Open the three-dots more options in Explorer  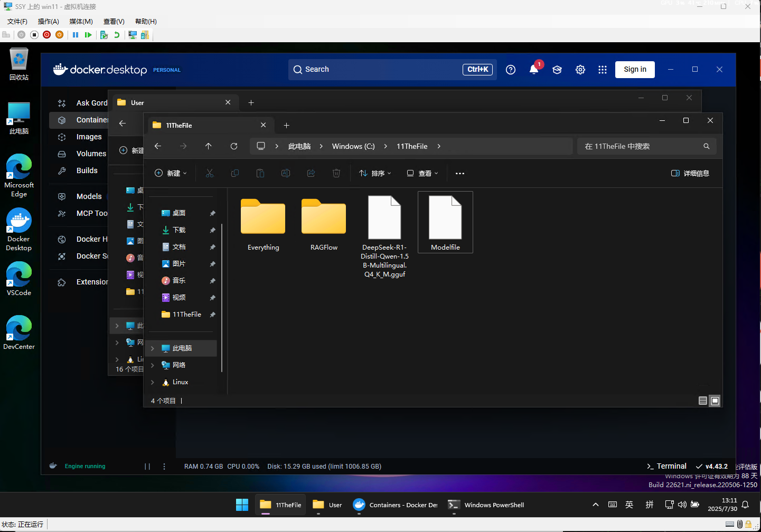point(460,173)
